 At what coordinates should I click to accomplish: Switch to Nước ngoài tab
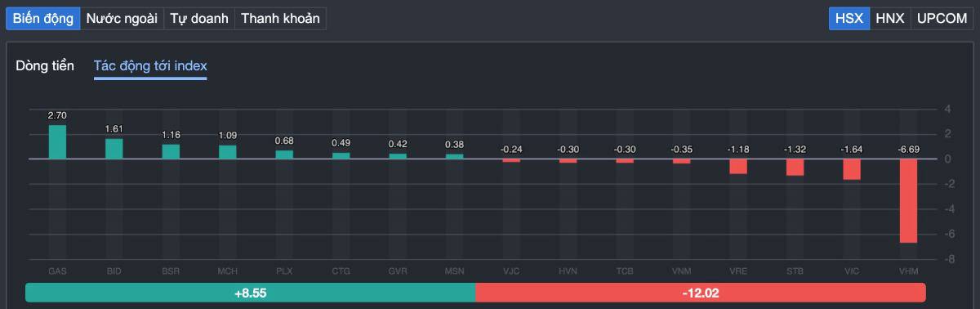(122, 18)
